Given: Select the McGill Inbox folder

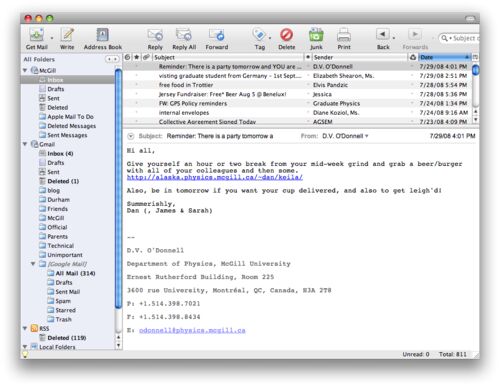Looking at the screenshot, I should (68, 80).
